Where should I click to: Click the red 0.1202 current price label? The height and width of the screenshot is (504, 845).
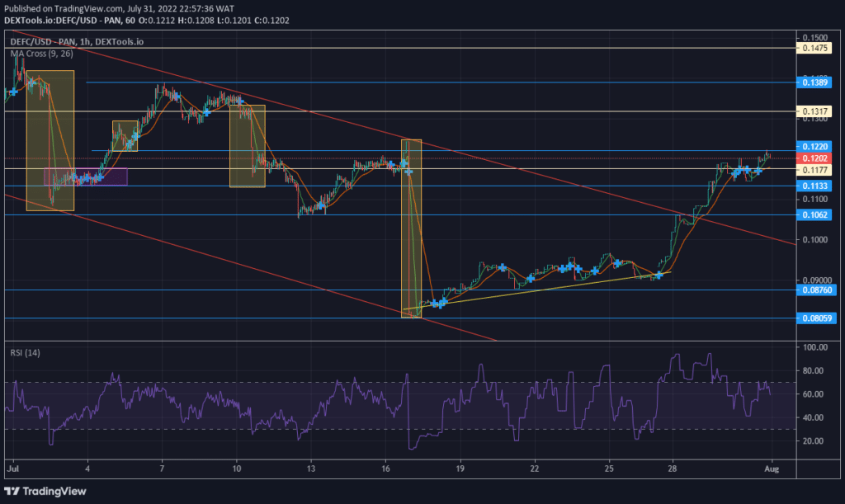coord(814,158)
